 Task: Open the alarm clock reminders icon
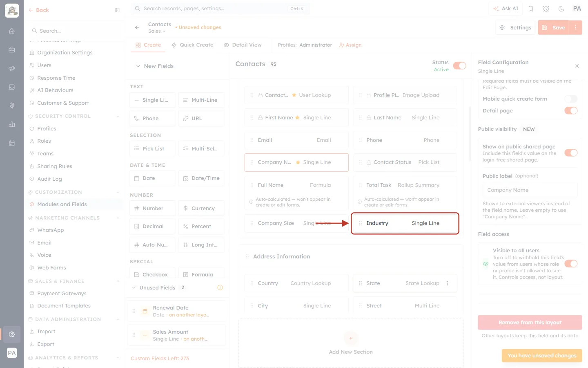[x=546, y=9]
